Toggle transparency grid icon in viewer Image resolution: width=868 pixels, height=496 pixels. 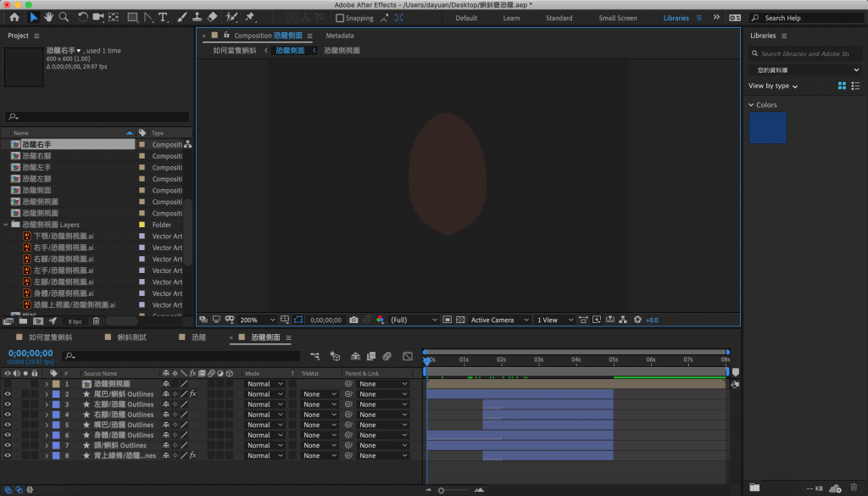coord(460,320)
